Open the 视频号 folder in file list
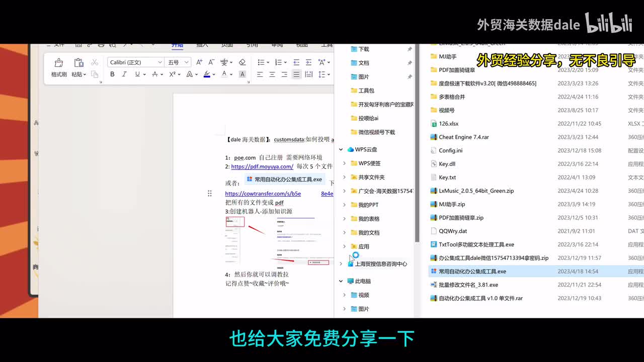The height and width of the screenshot is (362, 644). click(x=446, y=110)
